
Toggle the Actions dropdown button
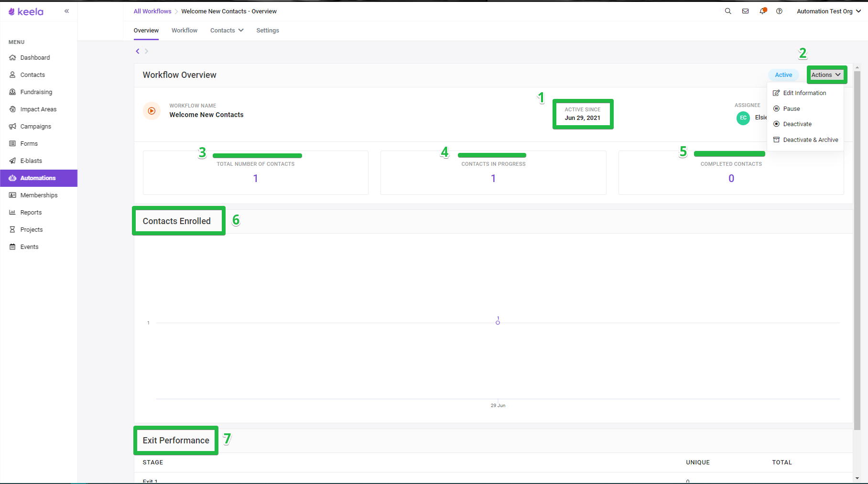click(x=826, y=75)
